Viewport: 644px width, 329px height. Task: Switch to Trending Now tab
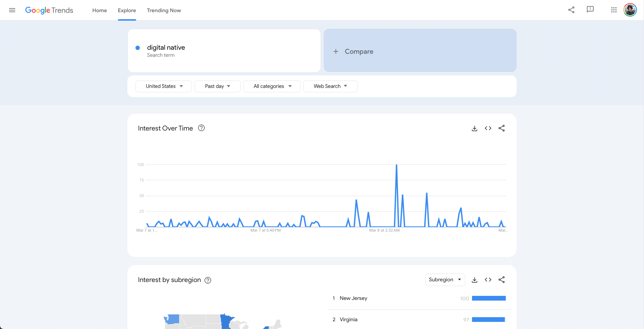point(164,10)
